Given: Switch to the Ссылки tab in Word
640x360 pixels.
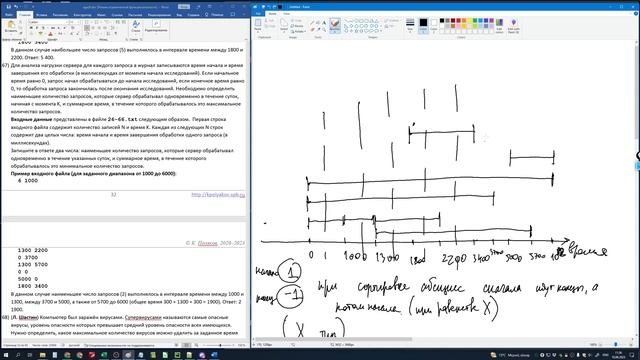Looking at the screenshot, I should pyautogui.click(x=117, y=15).
